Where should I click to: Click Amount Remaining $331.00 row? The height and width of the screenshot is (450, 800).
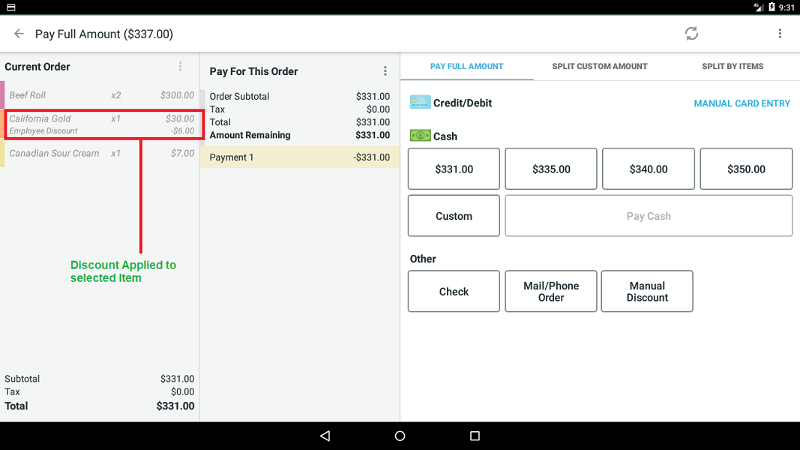point(299,135)
